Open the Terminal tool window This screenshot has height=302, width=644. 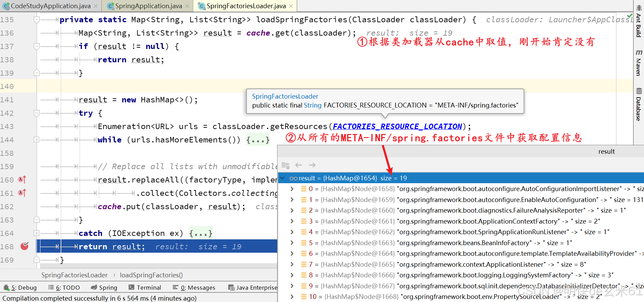click(x=145, y=288)
